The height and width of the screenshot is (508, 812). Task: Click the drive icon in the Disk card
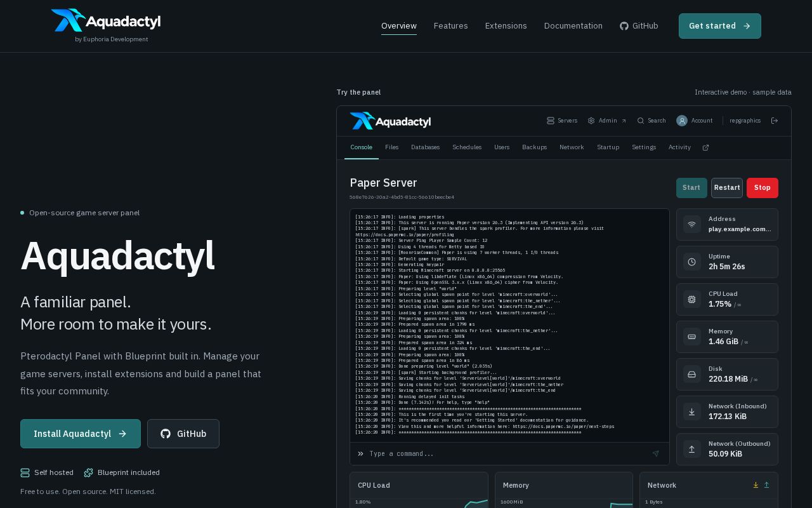(x=692, y=374)
